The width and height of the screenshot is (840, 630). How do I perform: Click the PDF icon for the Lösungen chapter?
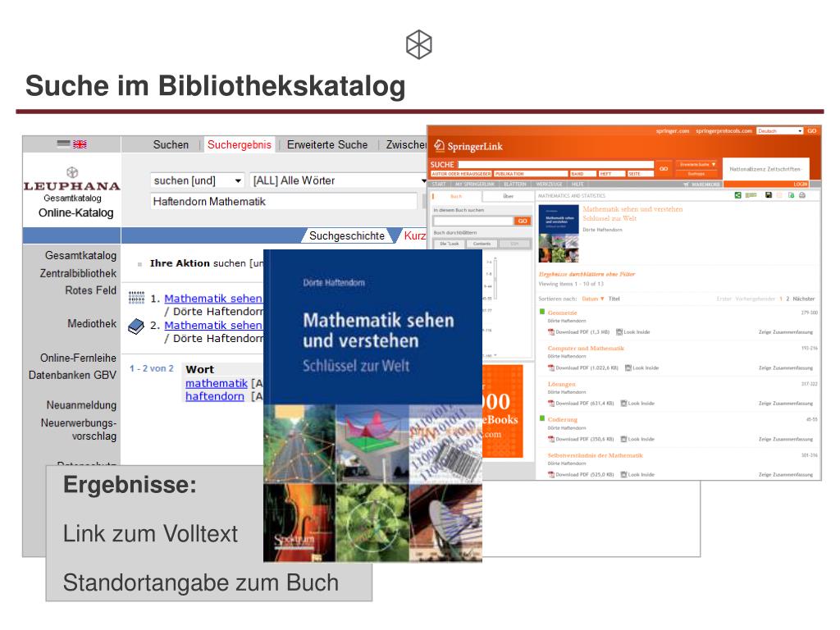pos(550,404)
